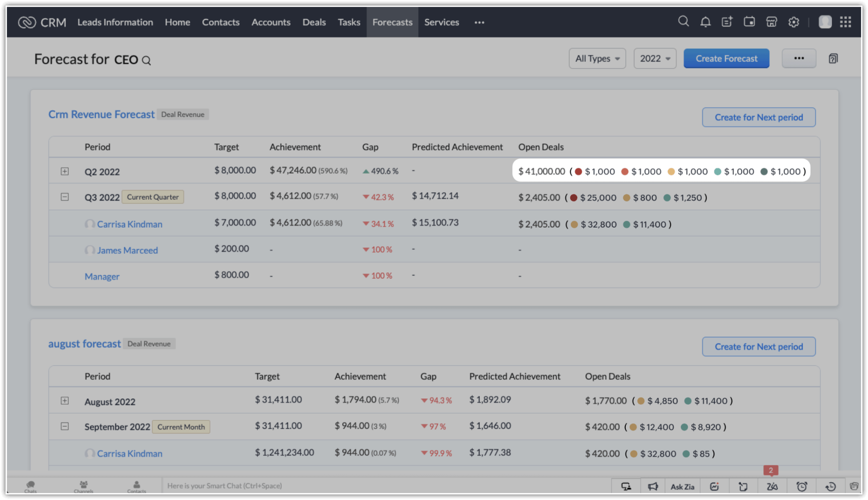Screen dimensions: 868x500
Task: Click the Create Forecast button
Action: pyautogui.click(x=726, y=58)
